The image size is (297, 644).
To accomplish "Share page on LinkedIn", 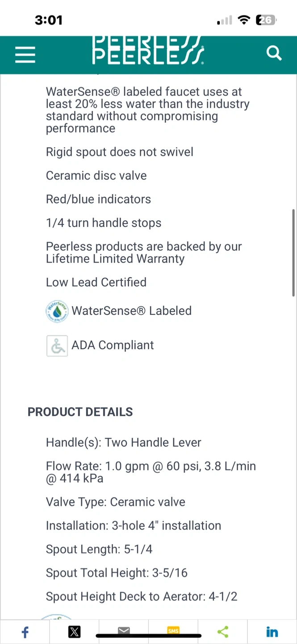I will pos(272,632).
